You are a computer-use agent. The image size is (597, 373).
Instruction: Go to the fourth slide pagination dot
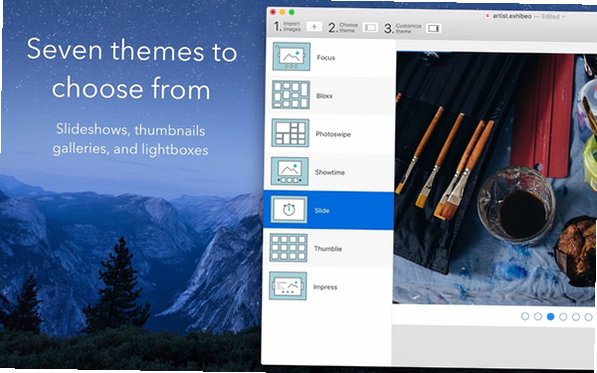click(x=563, y=317)
